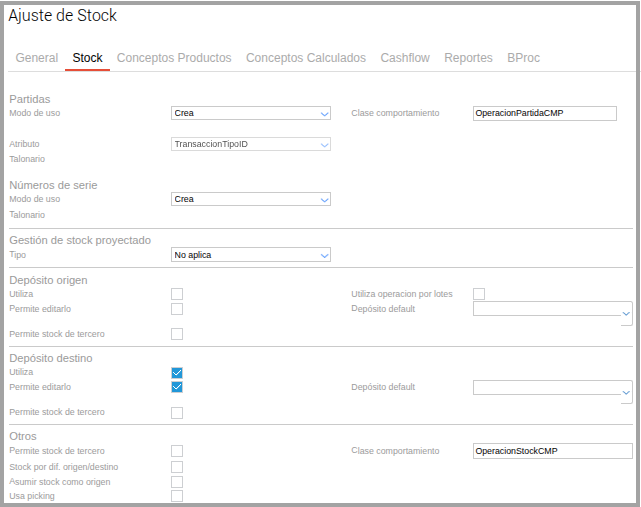641x507 pixels.
Task: Click the OperacionPartidaCMP text field
Action: coord(545,114)
